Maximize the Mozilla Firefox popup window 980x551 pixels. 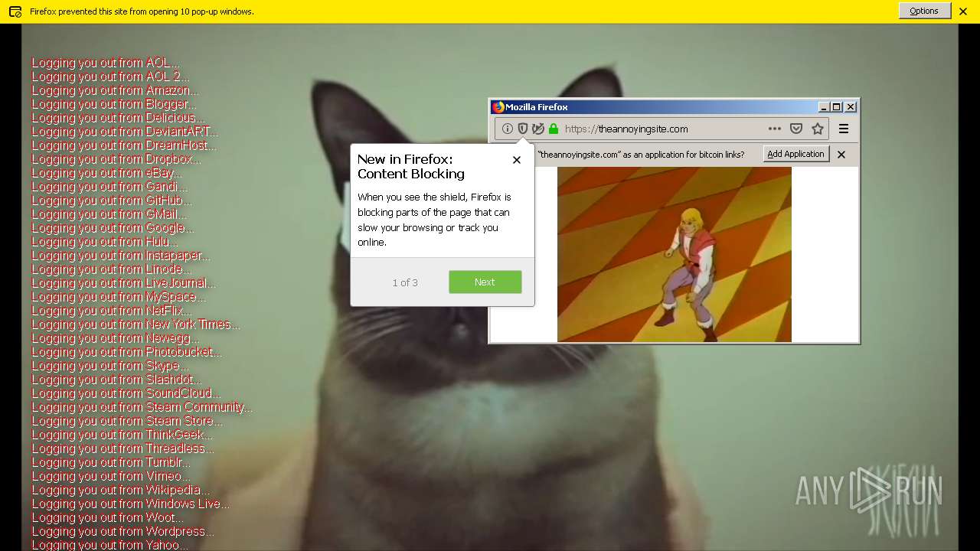(837, 107)
